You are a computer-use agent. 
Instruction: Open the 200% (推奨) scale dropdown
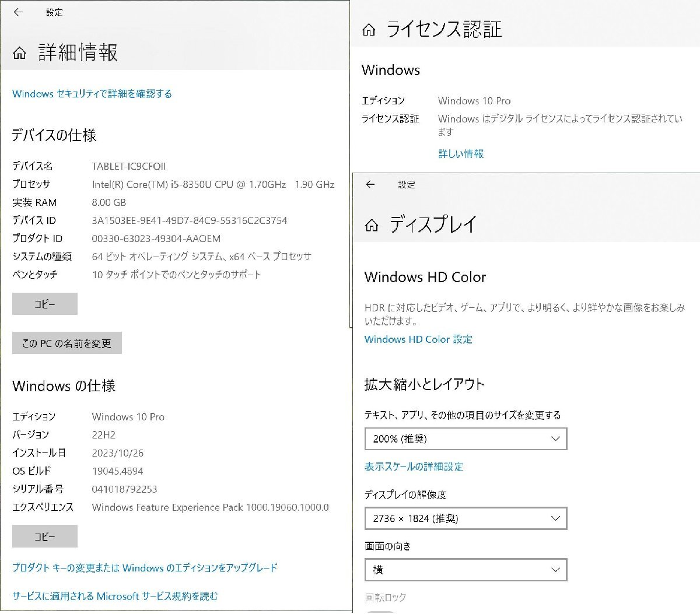click(466, 439)
